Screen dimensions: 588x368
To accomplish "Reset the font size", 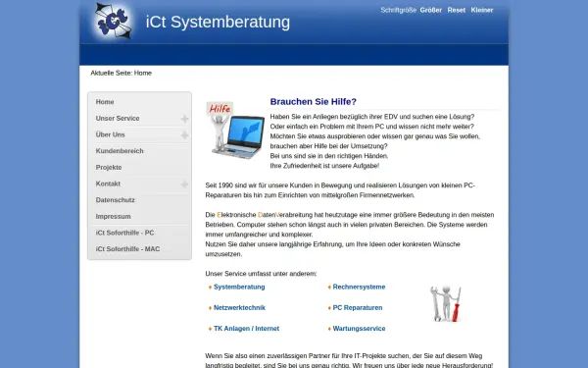I will coord(457,10).
